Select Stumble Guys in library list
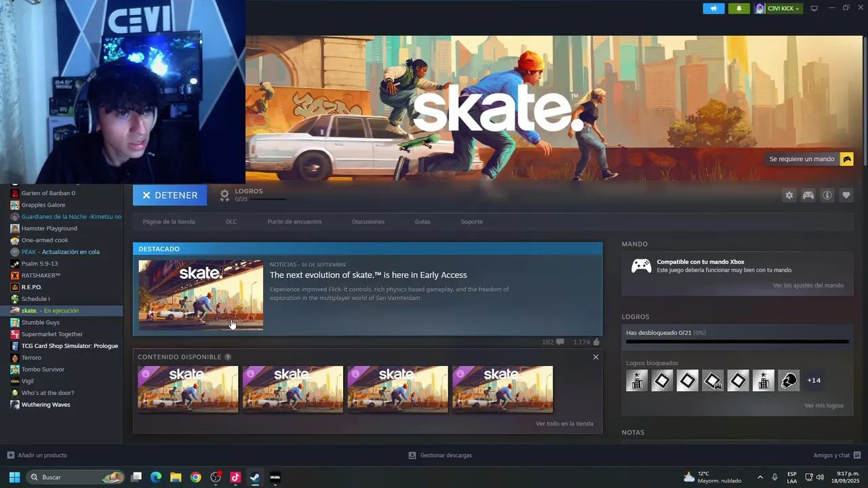868x488 pixels. coord(41,323)
